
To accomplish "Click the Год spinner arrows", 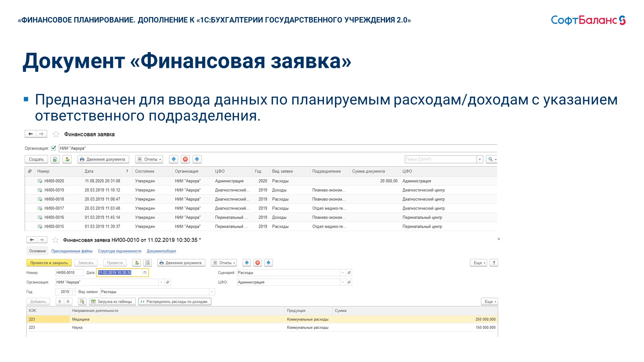I will click(x=73, y=292).
